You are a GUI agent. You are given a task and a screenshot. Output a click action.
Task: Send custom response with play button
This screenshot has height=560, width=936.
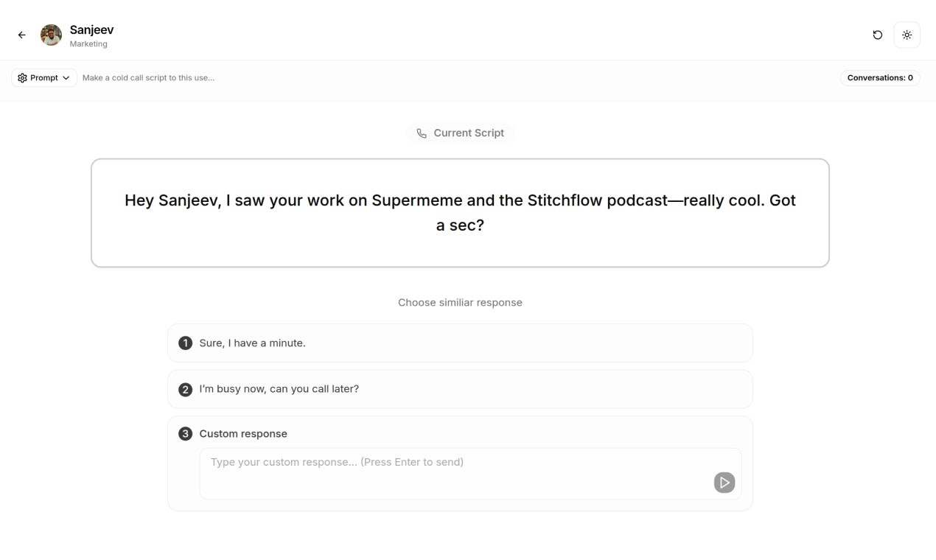(724, 483)
